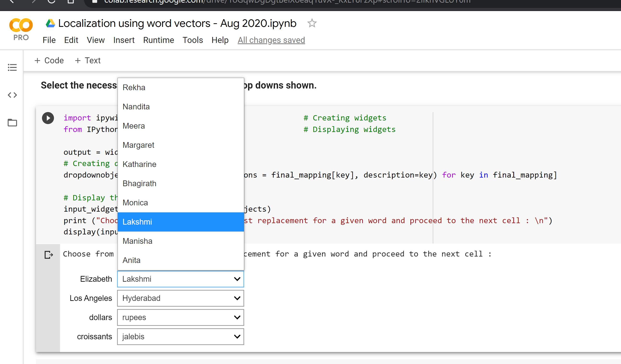Expand the dollars dropdown showing rupees
The height and width of the screenshot is (364, 621).
(x=181, y=317)
